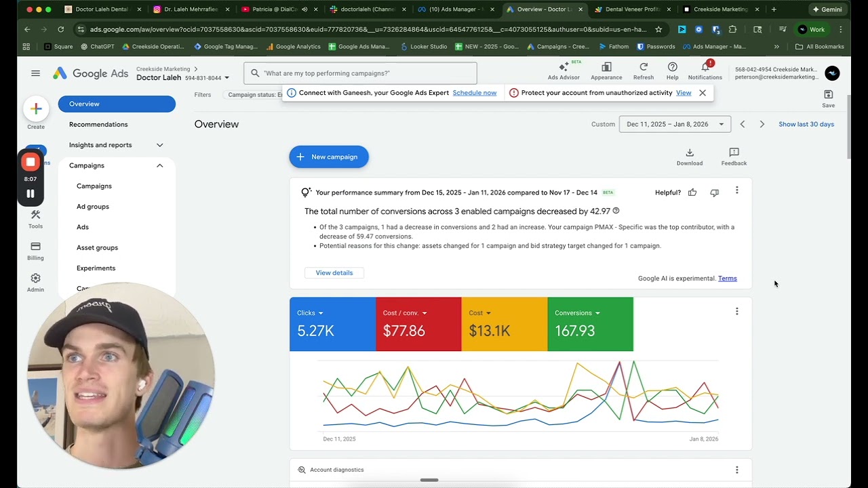868x488 pixels.
Task: Click Schedule now link
Action: [475, 93]
